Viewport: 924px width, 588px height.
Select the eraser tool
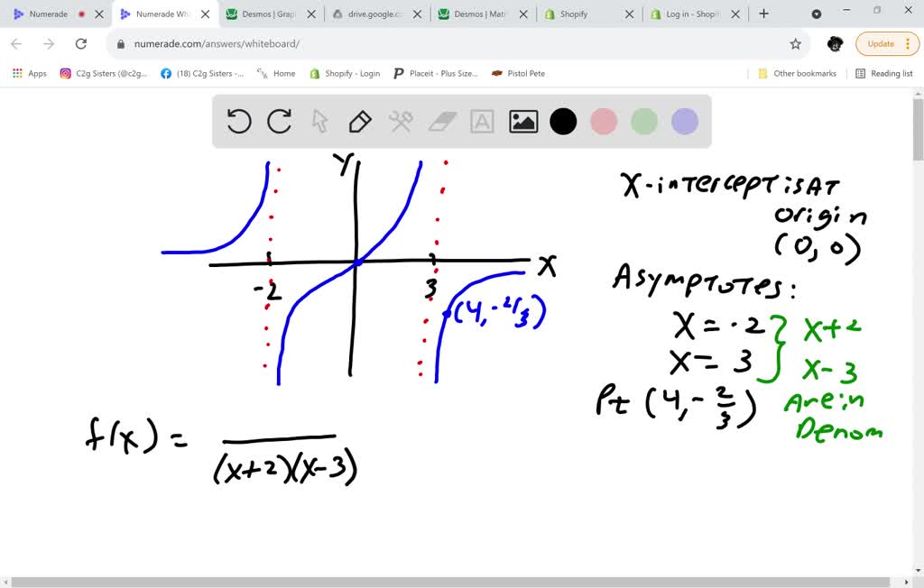click(x=441, y=121)
